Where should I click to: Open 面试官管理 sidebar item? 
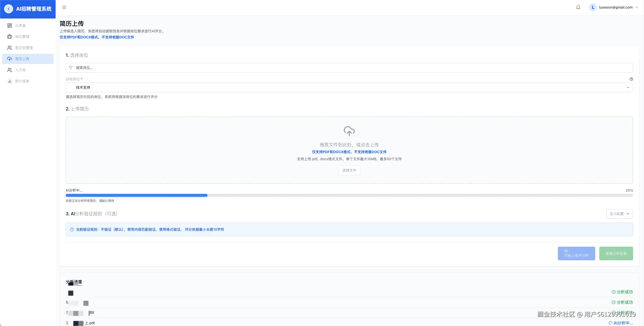coord(24,48)
